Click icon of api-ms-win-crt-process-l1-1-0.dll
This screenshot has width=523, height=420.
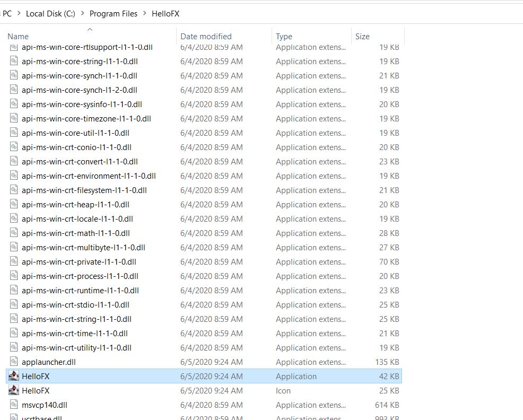click(x=14, y=276)
